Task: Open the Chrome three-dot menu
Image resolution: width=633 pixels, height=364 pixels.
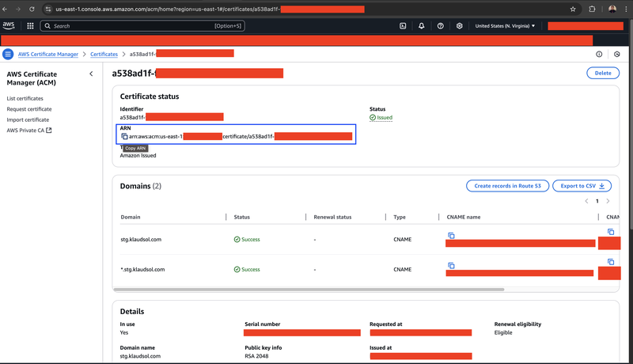Action: (x=626, y=9)
